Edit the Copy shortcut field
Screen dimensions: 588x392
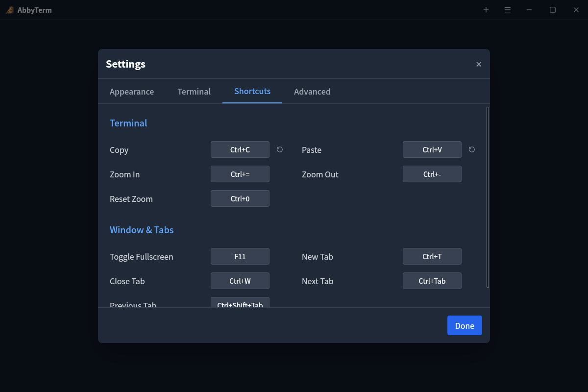[x=240, y=149]
